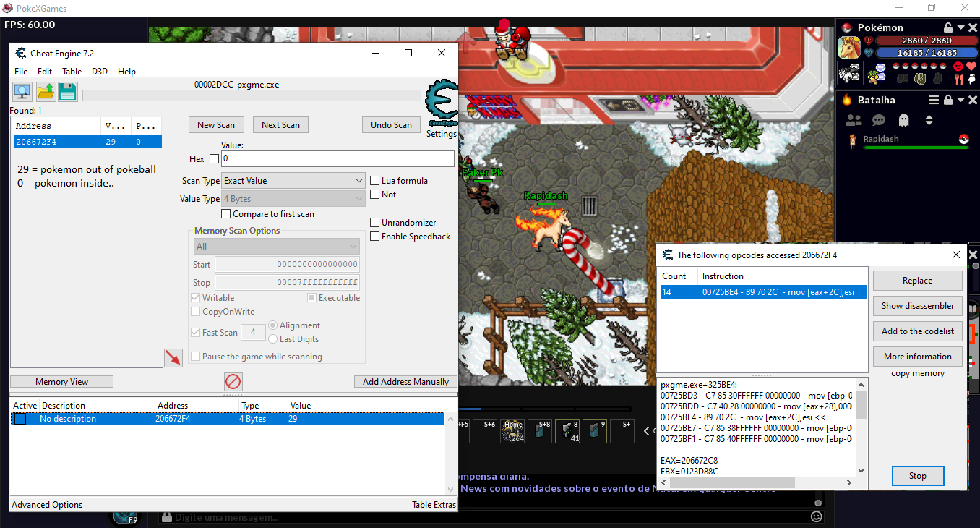This screenshot has height=528, width=980.
Task: Open the process list computer icon
Action: (x=22, y=92)
